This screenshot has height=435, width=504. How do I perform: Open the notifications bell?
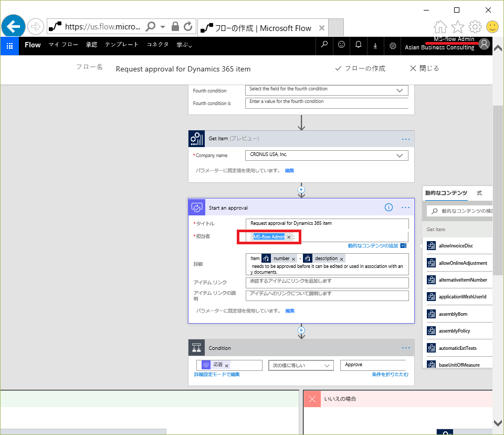[359, 45]
